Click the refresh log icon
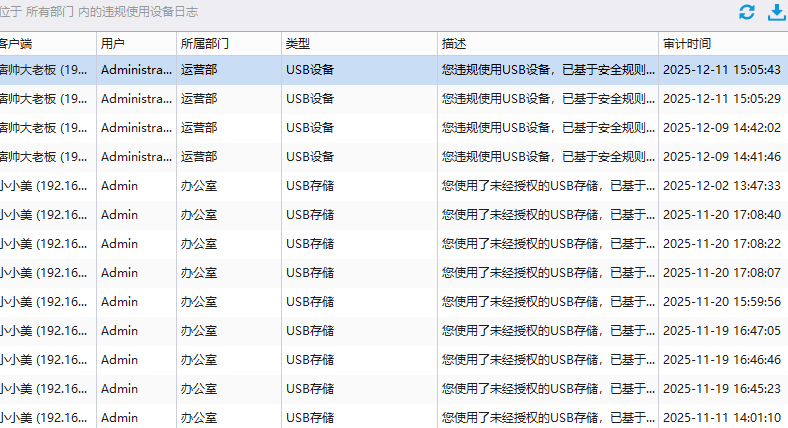 (746, 13)
